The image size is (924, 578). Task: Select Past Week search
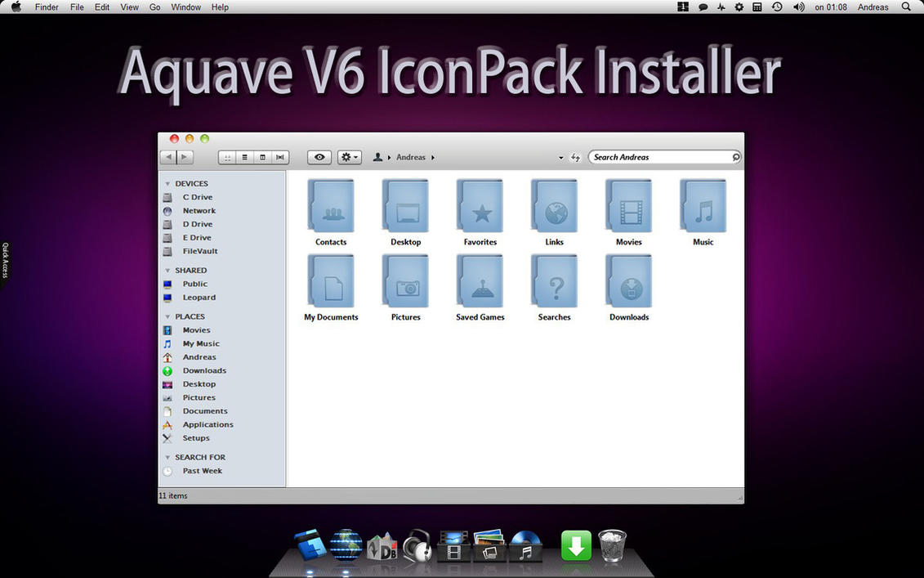[202, 471]
